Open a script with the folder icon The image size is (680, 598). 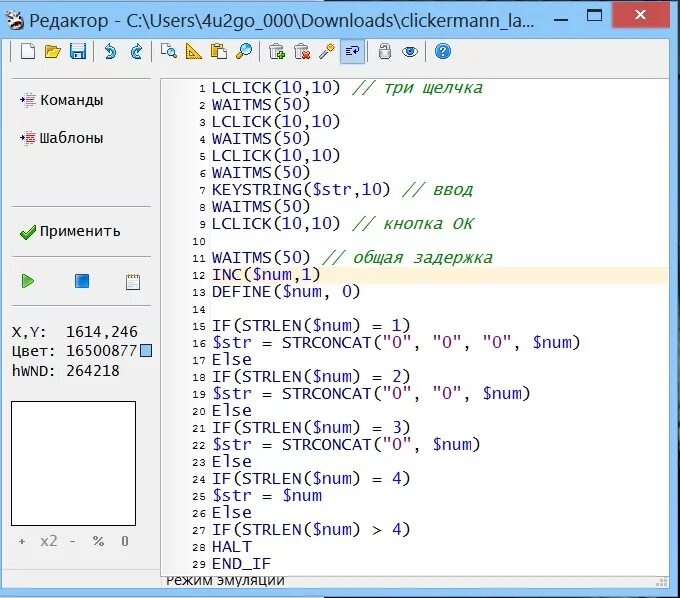point(53,52)
